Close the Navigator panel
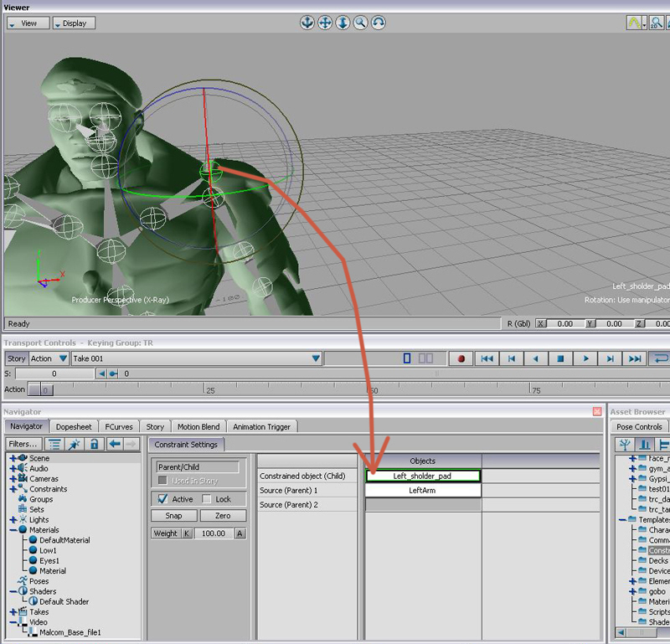670x644 pixels. (597, 411)
